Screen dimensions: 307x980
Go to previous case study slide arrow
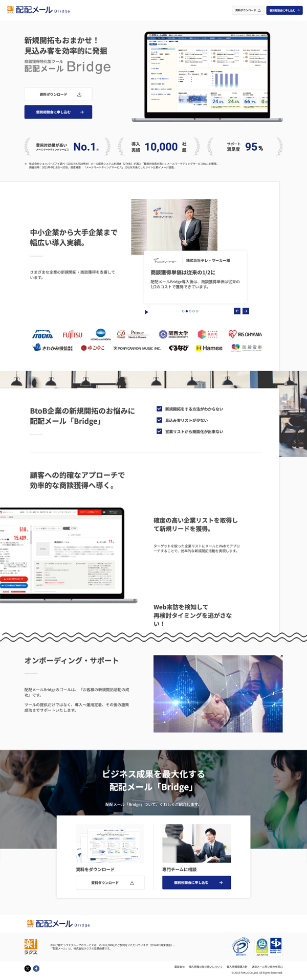click(x=237, y=311)
